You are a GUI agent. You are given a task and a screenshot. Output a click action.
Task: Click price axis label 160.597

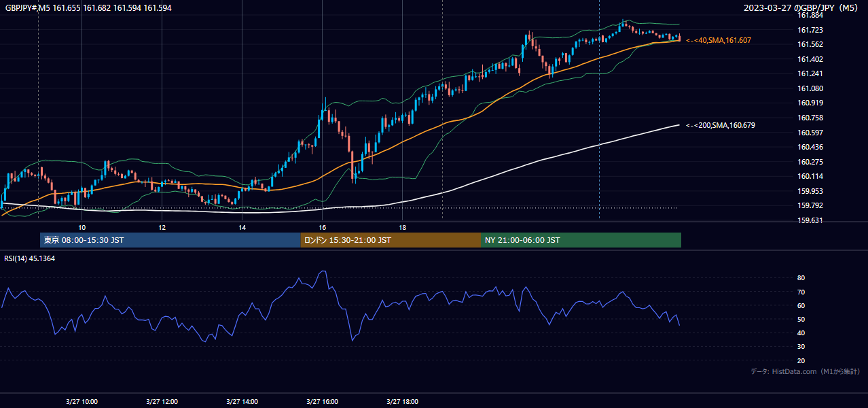pos(810,133)
